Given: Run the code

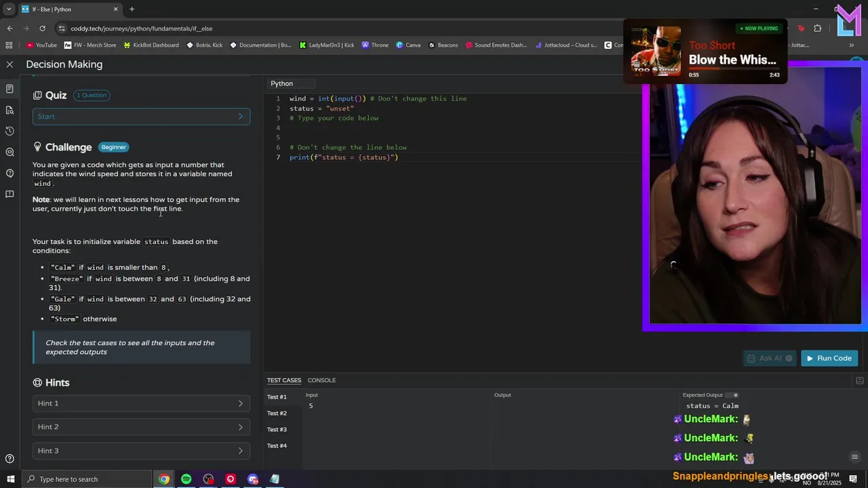Looking at the screenshot, I should click(x=829, y=359).
